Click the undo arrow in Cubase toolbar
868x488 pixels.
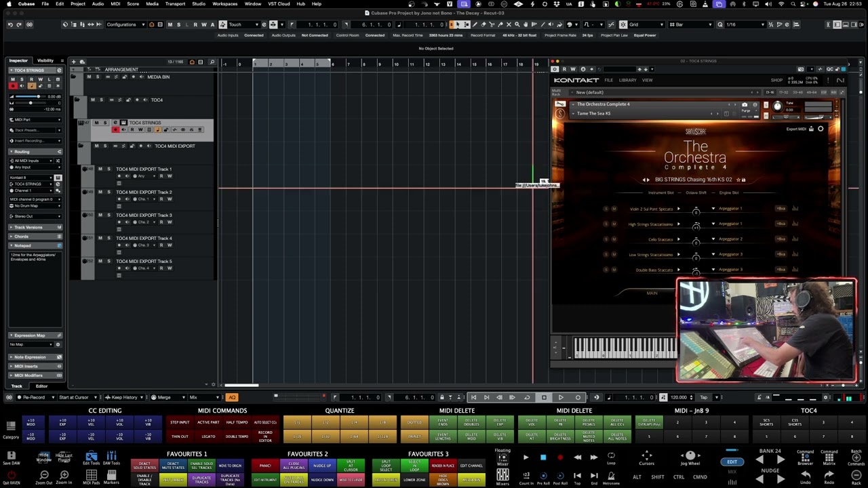tap(10, 24)
